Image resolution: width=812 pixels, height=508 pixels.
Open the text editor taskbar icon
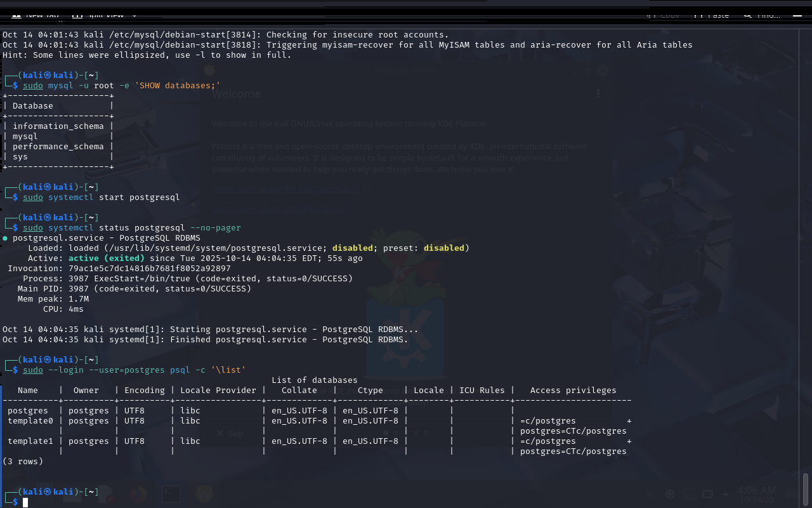tap(105, 494)
